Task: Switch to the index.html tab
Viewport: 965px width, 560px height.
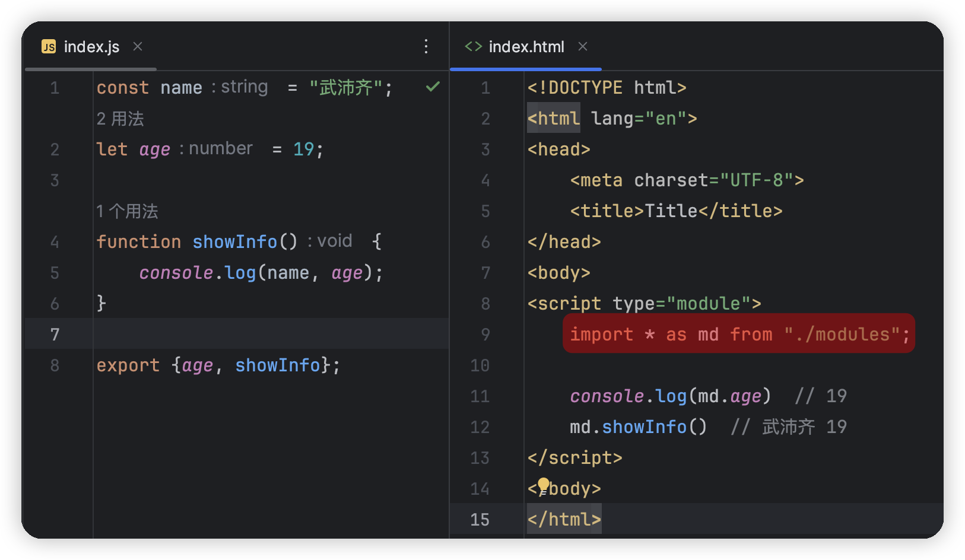Action: [526, 47]
